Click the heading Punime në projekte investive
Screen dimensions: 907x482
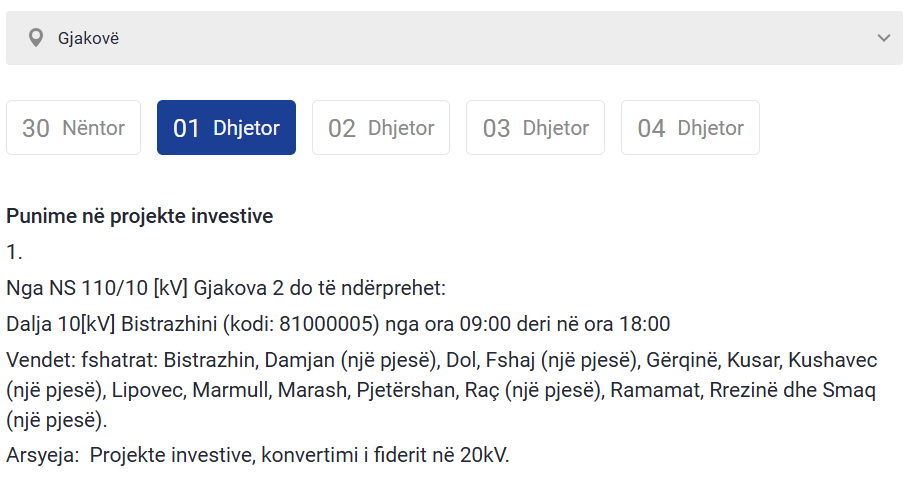[x=139, y=216]
